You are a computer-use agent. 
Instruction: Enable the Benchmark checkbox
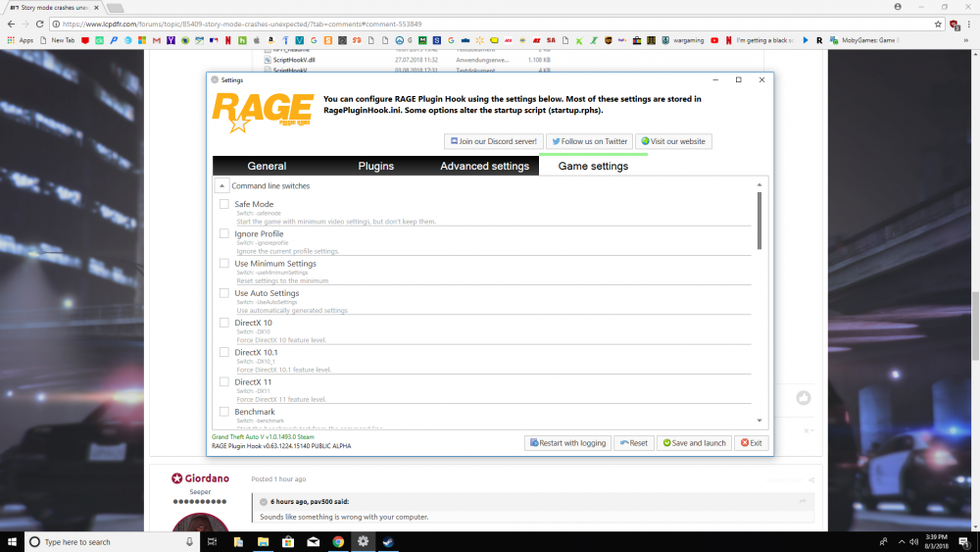(x=224, y=412)
